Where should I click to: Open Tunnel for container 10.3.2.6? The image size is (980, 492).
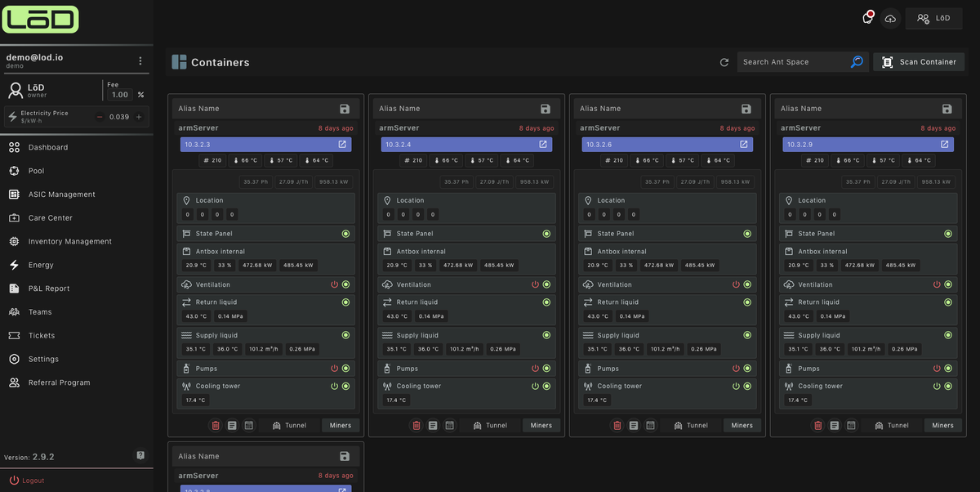tap(691, 425)
